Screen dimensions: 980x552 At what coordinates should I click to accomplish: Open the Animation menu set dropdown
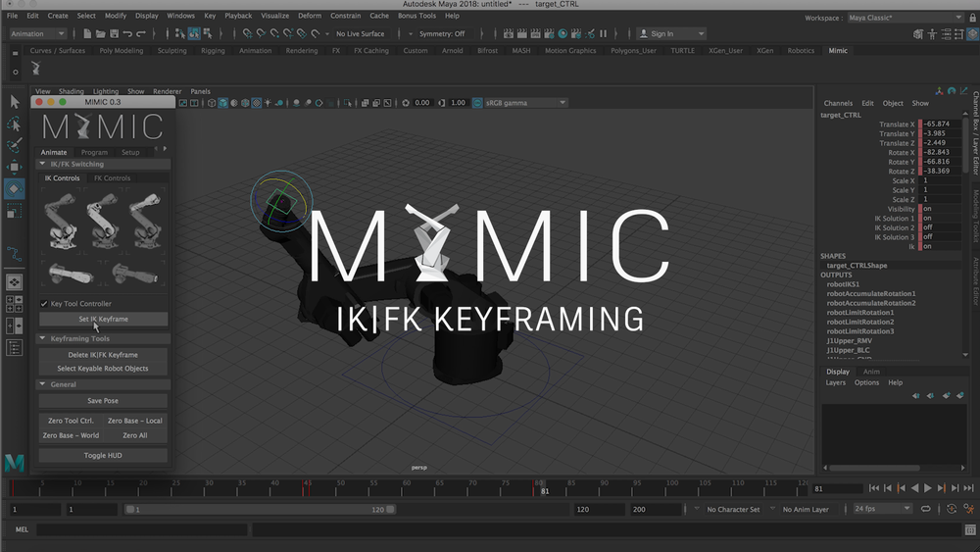[x=37, y=33]
